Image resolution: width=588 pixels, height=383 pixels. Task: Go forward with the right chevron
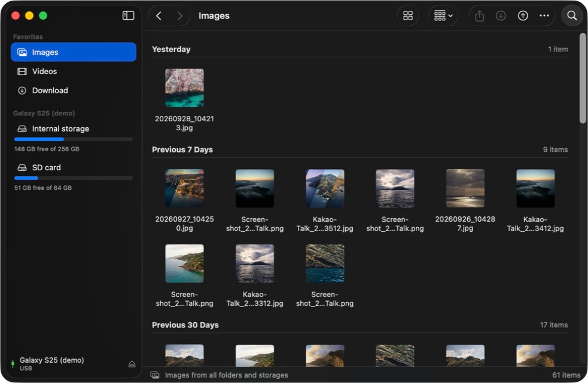pyautogui.click(x=179, y=16)
